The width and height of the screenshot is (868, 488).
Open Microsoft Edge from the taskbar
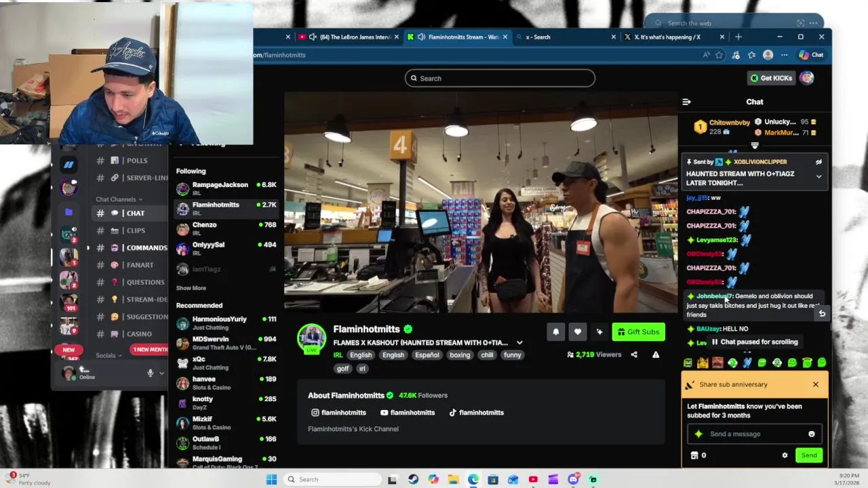pos(473,479)
